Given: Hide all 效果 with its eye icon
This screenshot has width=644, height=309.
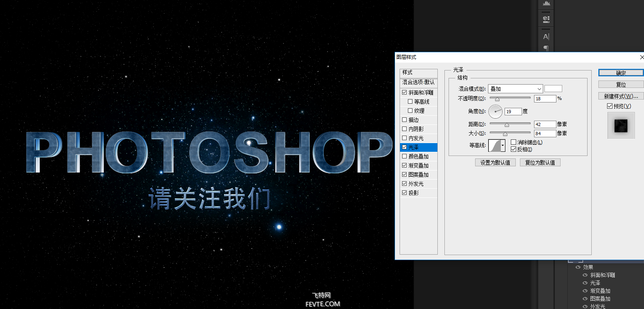Looking at the screenshot, I should (578, 268).
